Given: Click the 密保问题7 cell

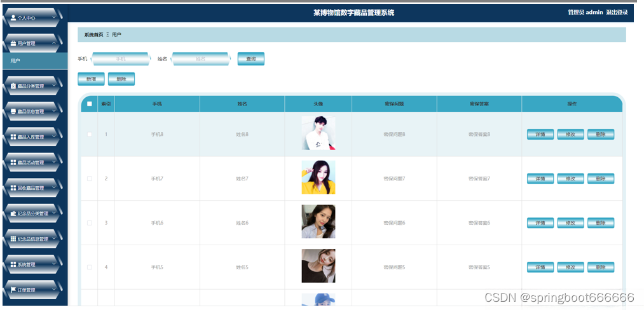Looking at the screenshot, I should (x=394, y=179).
